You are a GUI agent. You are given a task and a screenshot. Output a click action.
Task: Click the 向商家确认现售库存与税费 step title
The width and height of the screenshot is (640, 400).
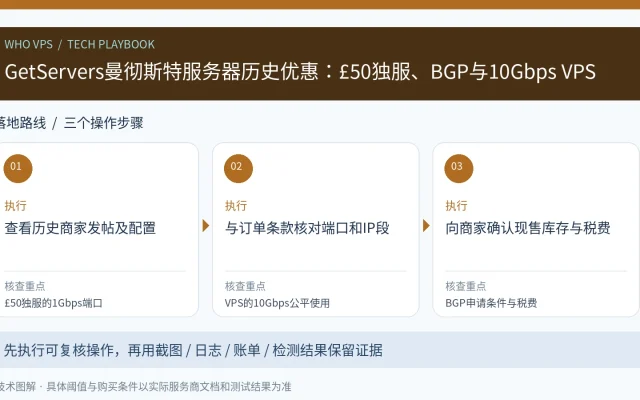528,228
